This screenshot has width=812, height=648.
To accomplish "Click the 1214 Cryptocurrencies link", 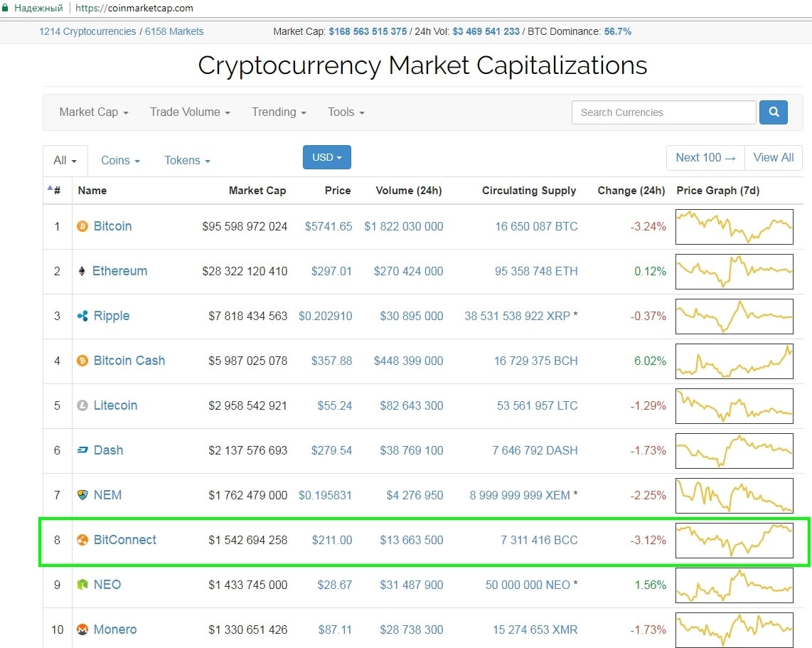I will (x=87, y=31).
